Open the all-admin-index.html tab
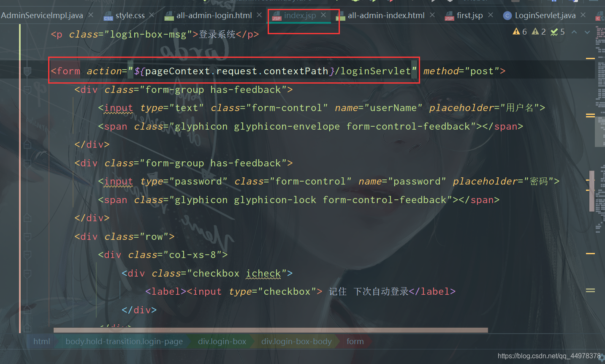This screenshot has height=364, width=605. 386,16
